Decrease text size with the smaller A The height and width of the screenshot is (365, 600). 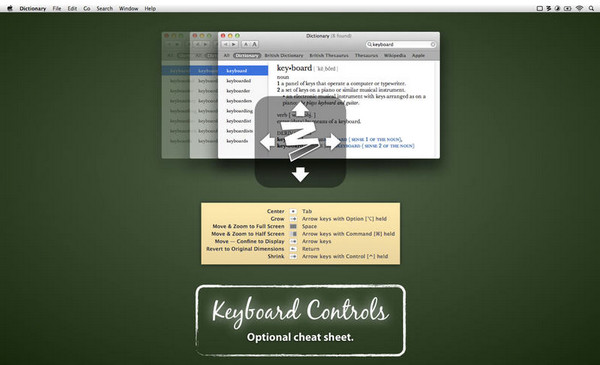[x=246, y=44]
